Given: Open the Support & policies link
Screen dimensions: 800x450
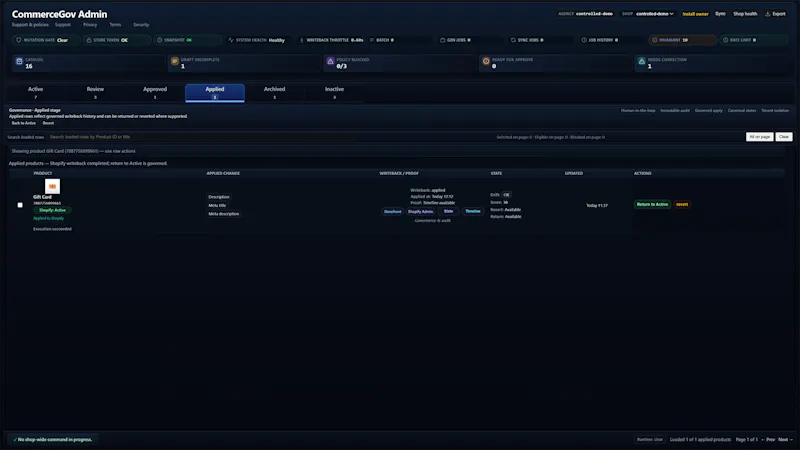Looking at the screenshot, I should click(30, 24).
